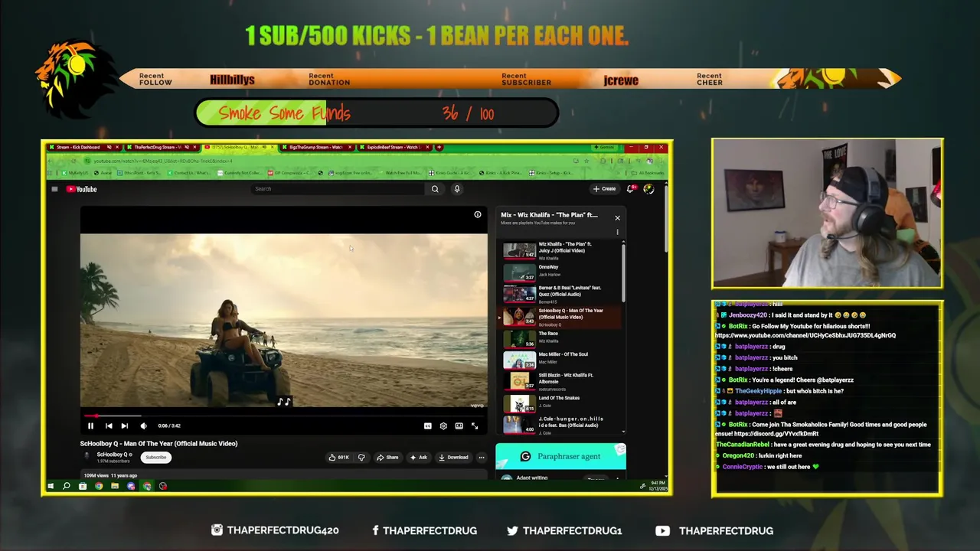Click Paraphraser agent ad banner
This screenshot has height=551, width=980.
coord(560,457)
